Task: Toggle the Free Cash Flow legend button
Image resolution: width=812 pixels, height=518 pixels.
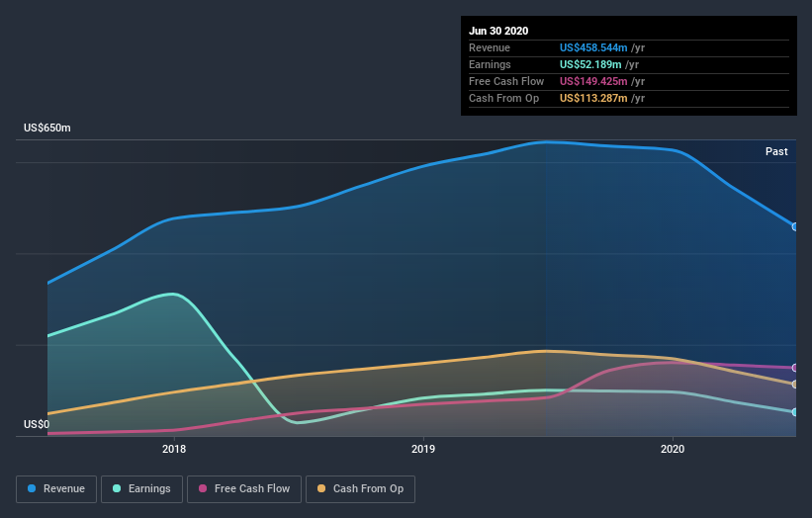Action: (244, 489)
